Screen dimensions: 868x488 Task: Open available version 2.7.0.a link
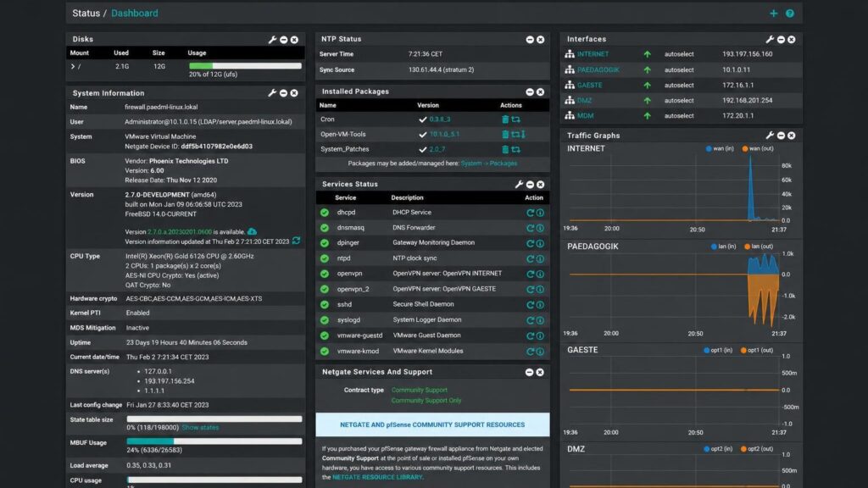click(x=180, y=232)
